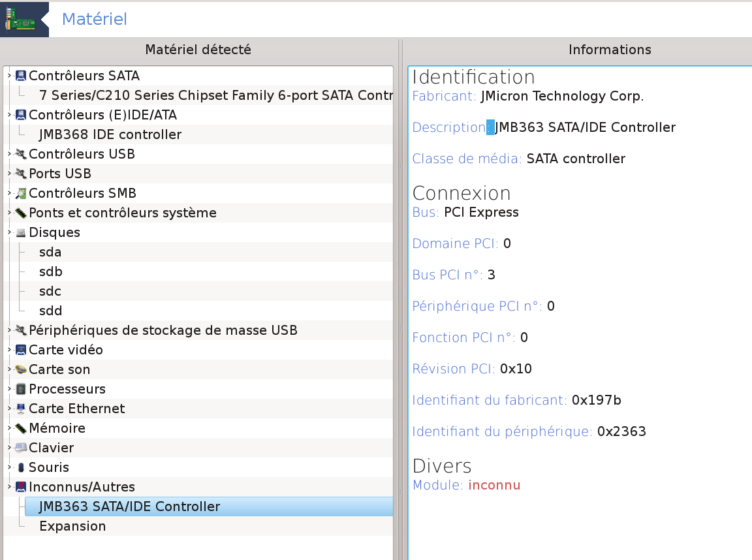Click the Mémoire icon
The image size is (752, 560).
click(21, 428)
